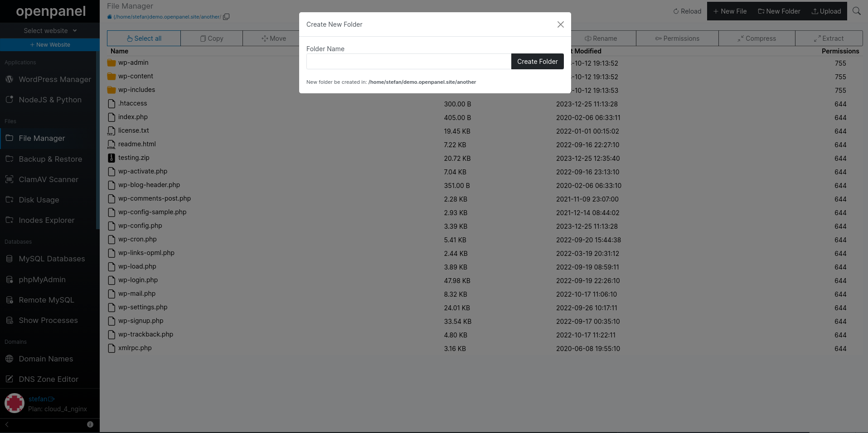Sort by the Name column header
The width and height of the screenshot is (868, 433).
pos(119,51)
